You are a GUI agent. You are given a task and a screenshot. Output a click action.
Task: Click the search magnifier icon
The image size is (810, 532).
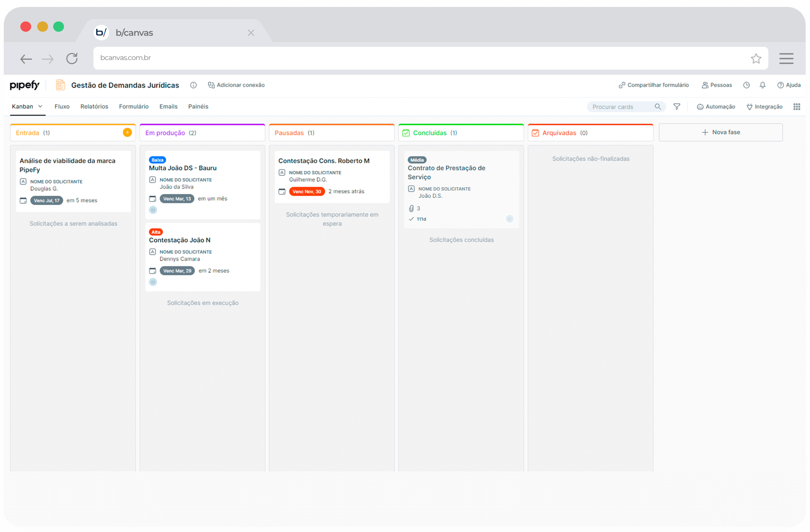coord(658,106)
